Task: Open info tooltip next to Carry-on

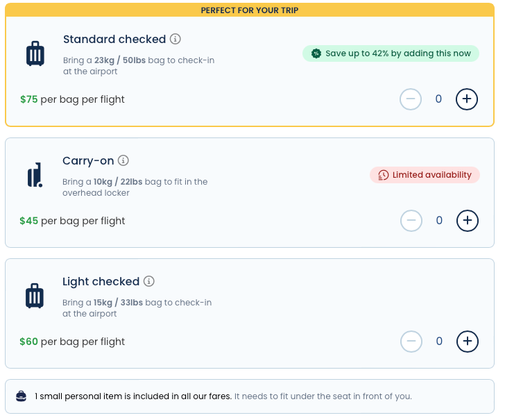Action: pos(123,160)
